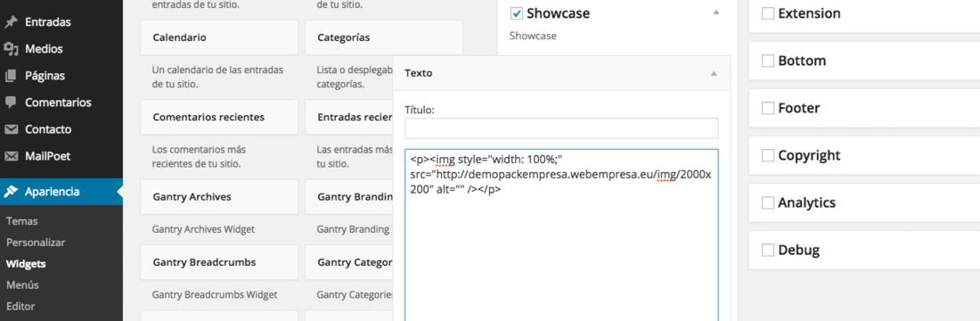
Task: Click the Título input field
Action: (x=561, y=128)
